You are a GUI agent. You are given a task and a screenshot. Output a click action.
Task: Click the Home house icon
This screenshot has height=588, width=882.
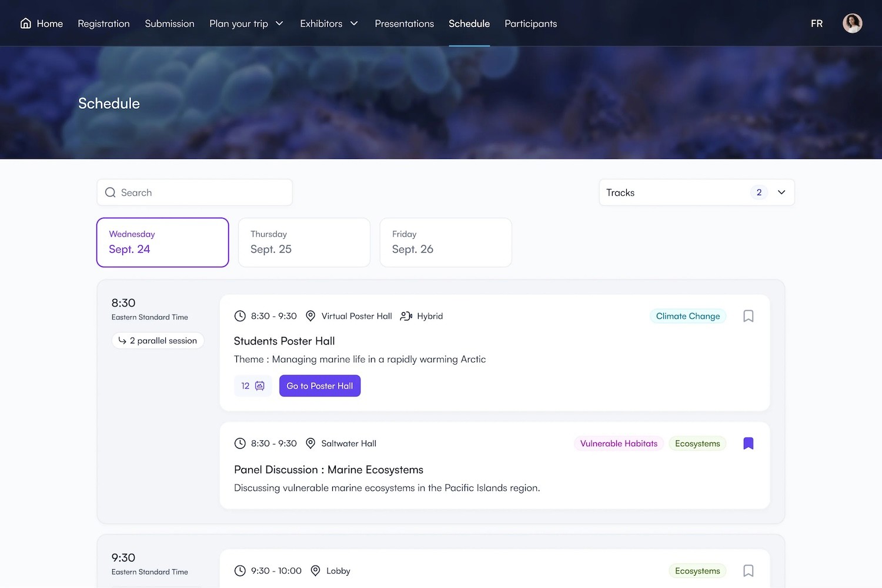pyautogui.click(x=26, y=24)
